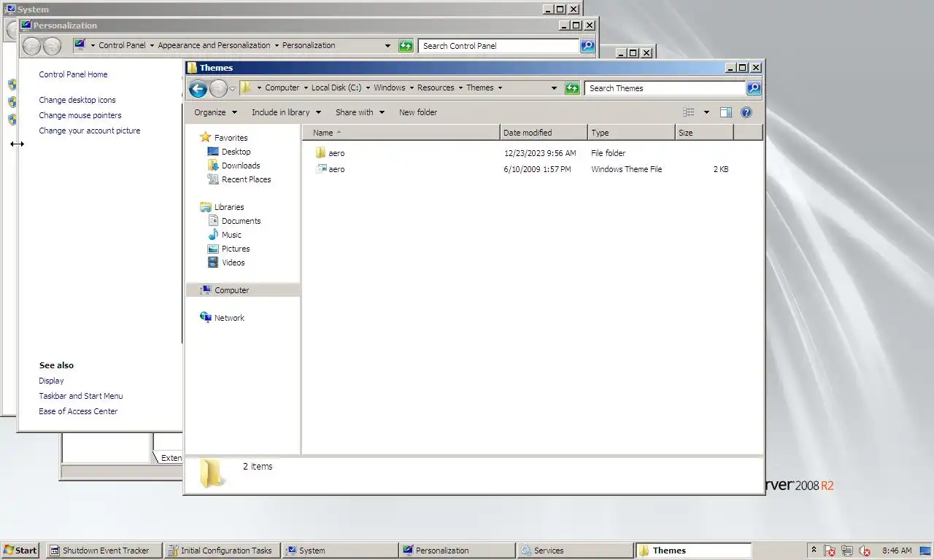Open Music library
Image resolution: width=934 pixels, height=560 pixels.
tap(231, 235)
